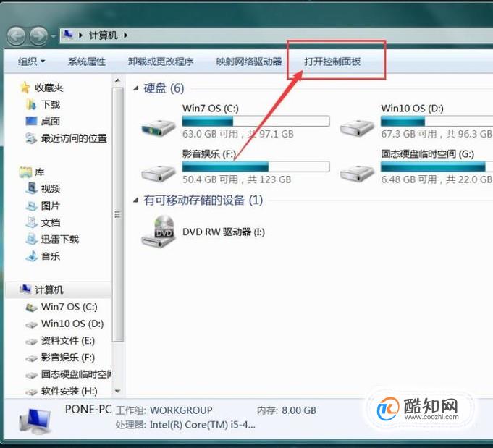Click the 音乐 music note icon

pos(31,256)
